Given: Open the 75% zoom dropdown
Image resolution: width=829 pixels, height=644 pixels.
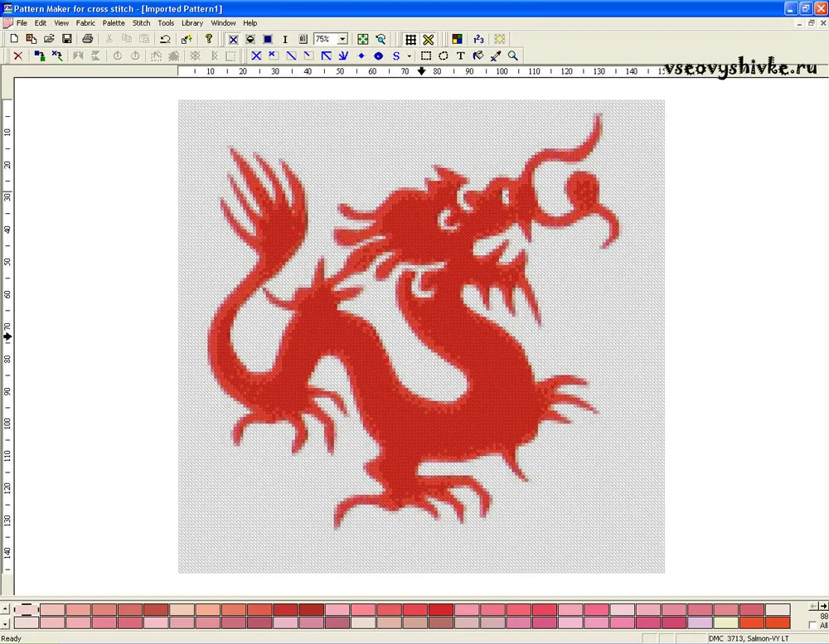Looking at the screenshot, I should (342, 39).
